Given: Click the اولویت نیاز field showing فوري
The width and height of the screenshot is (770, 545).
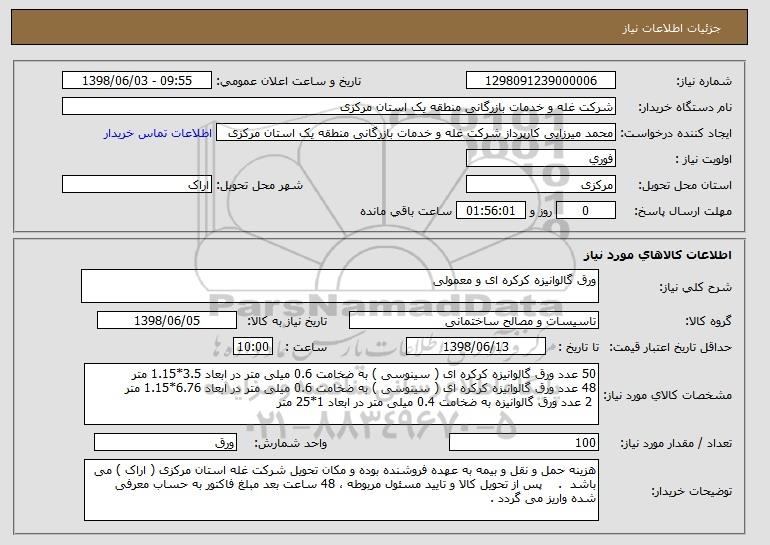Looking at the screenshot, I should [541, 159].
